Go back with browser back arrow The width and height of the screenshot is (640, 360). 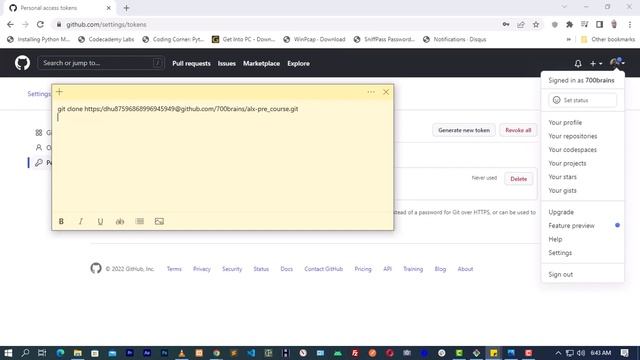click(x=10, y=24)
